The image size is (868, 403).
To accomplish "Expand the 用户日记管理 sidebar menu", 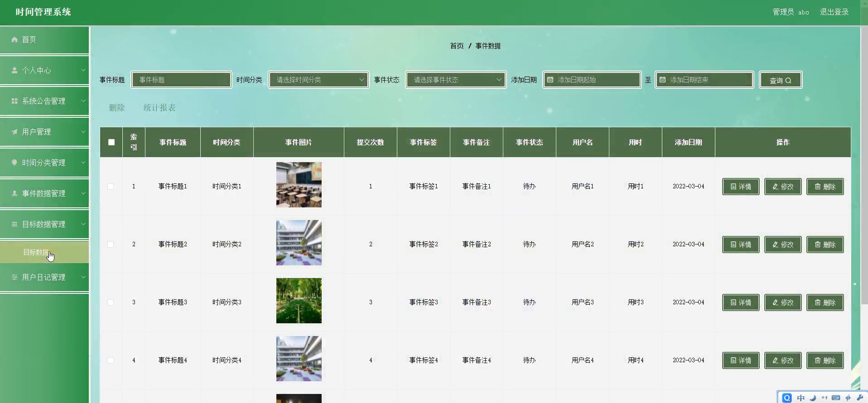I will click(x=44, y=277).
